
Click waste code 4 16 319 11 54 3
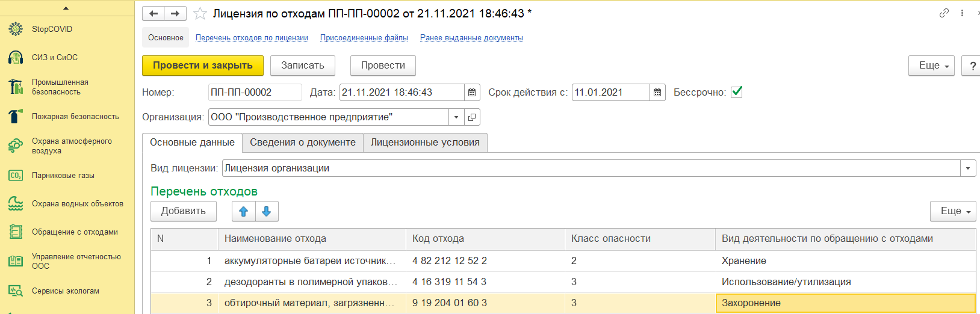tap(450, 282)
